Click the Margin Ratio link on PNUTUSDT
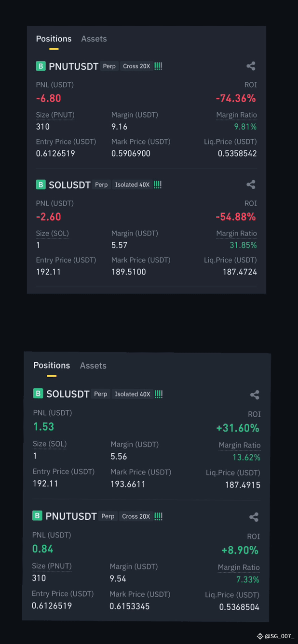Image resolution: width=298 pixels, height=644 pixels. (x=237, y=115)
